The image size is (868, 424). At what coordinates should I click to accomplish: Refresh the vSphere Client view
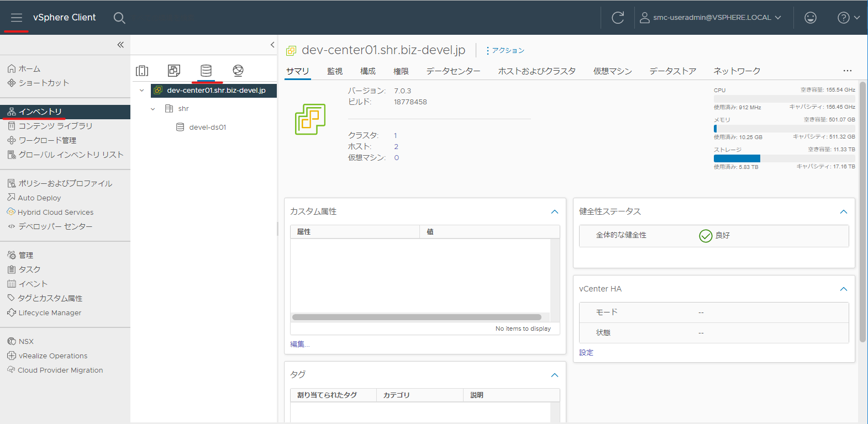click(x=618, y=18)
